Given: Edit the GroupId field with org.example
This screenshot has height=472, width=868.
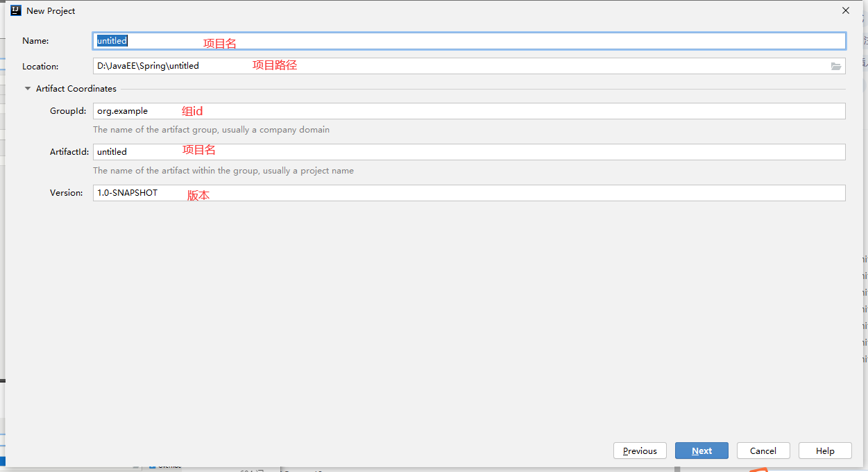Looking at the screenshot, I should tap(469, 111).
